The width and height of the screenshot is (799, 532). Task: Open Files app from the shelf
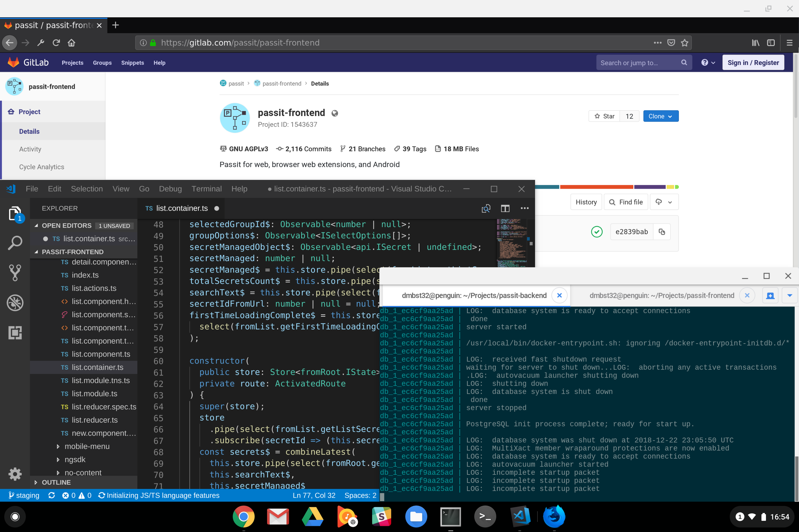click(416, 516)
